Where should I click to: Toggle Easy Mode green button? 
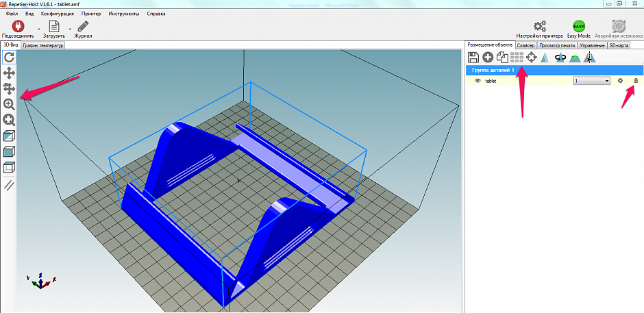tap(579, 26)
